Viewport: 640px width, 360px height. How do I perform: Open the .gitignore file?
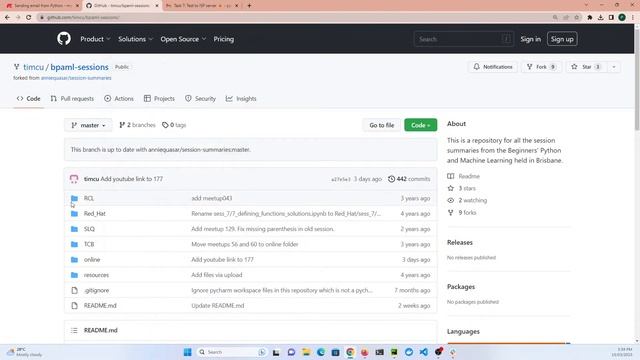coord(96,290)
